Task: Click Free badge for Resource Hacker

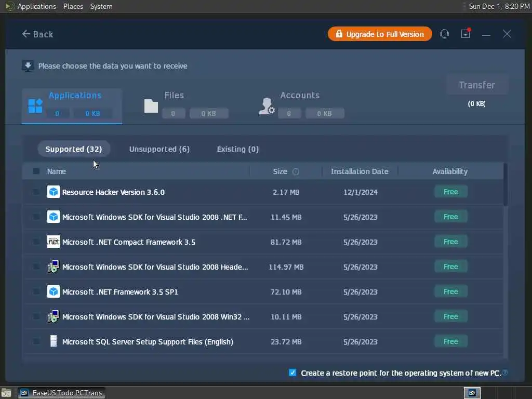Action: 451,192
